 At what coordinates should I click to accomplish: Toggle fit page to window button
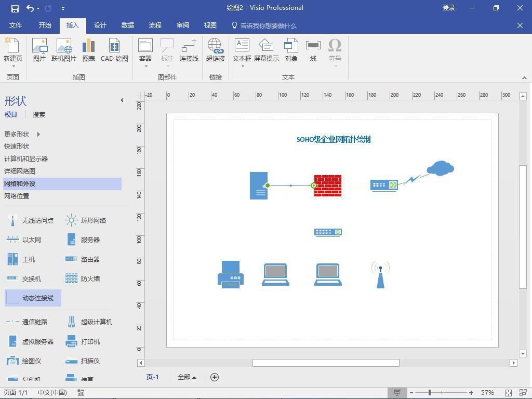(508, 393)
